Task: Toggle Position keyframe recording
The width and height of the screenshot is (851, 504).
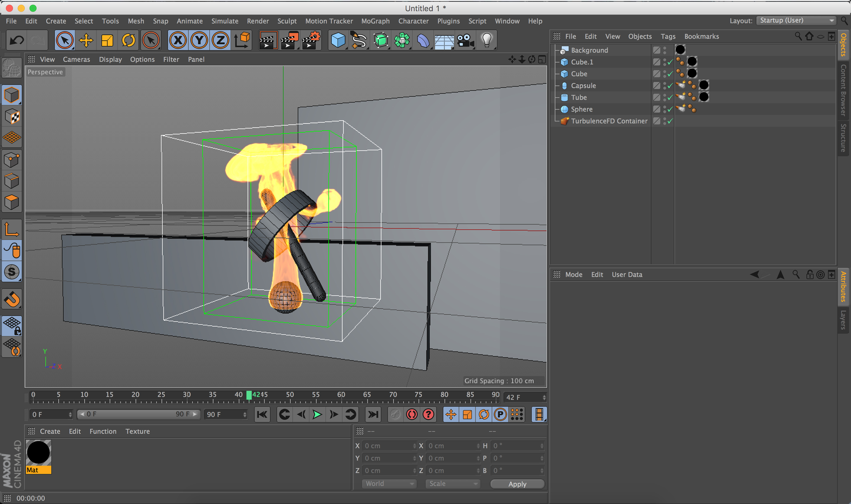Action: coord(451,414)
